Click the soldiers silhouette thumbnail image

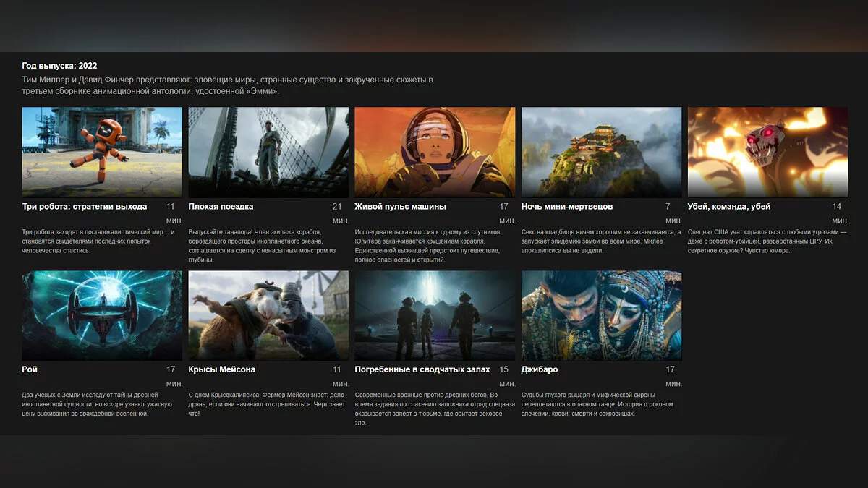point(435,315)
